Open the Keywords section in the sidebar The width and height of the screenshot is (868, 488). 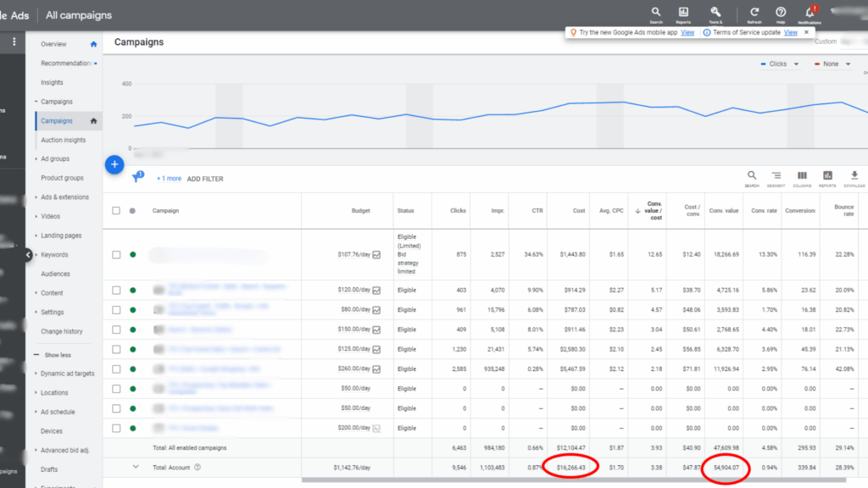(x=57, y=254)
